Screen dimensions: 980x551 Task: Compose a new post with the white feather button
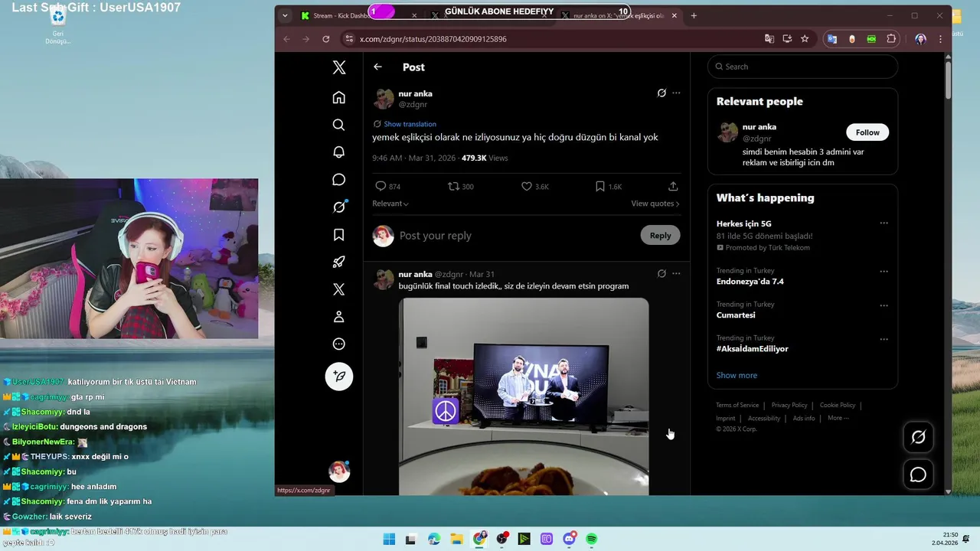point(339,377)
